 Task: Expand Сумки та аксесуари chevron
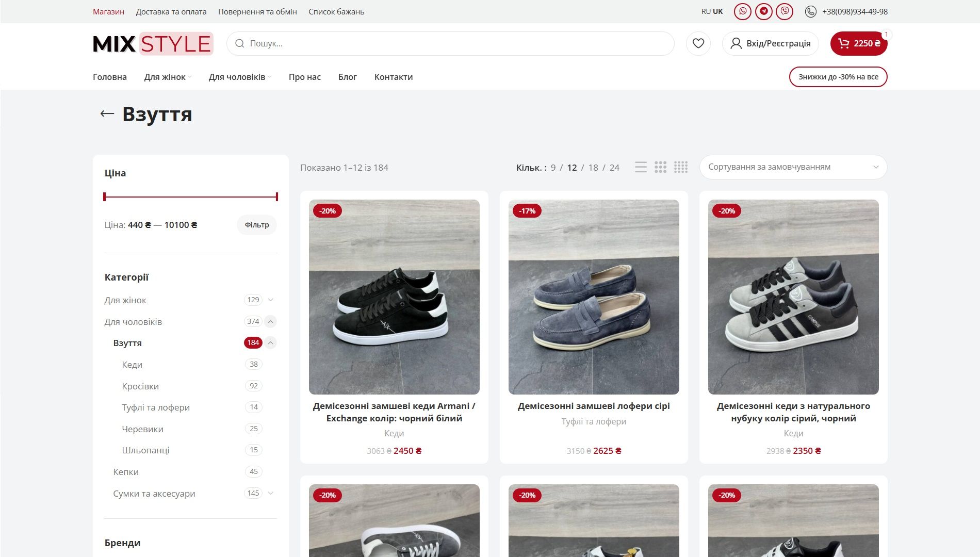pyautogui.click(x=271, y=493)
